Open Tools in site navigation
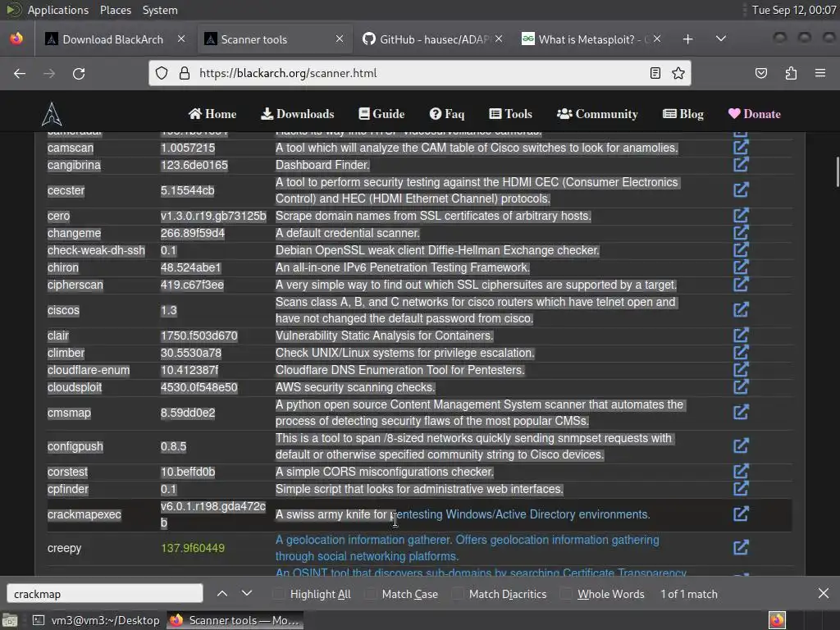 [x=510, y=114]
